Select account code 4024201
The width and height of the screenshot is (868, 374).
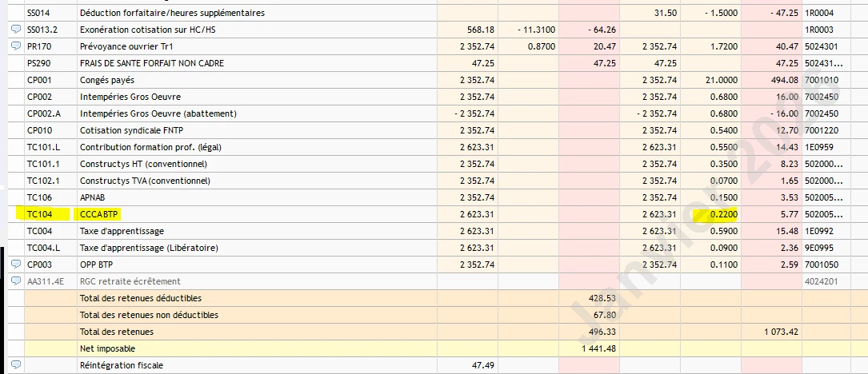tap(821, 281)
